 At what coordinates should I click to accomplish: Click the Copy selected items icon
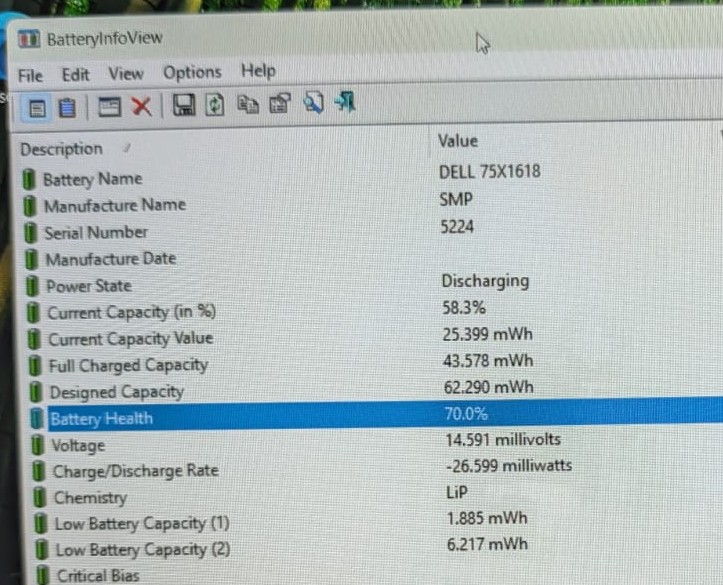coord(248,104)
